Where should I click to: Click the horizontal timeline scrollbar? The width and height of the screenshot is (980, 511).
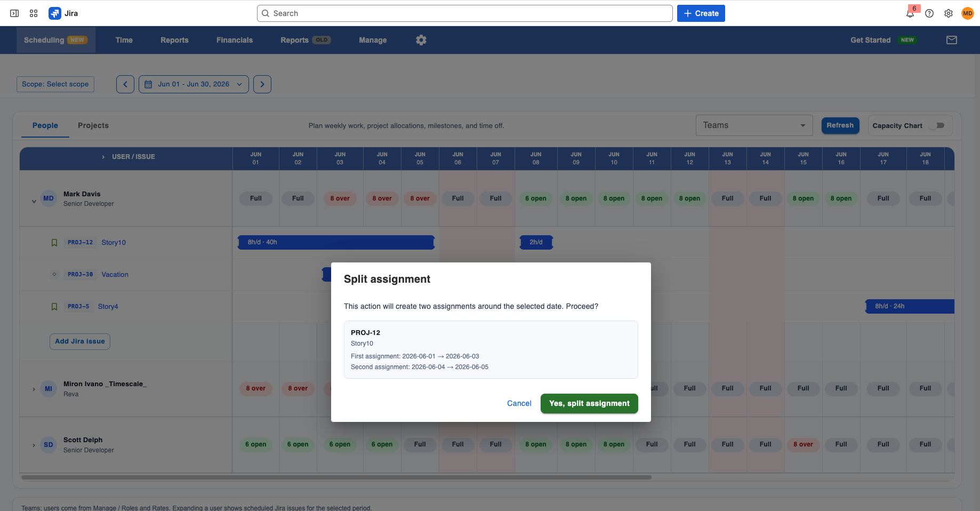336,477
